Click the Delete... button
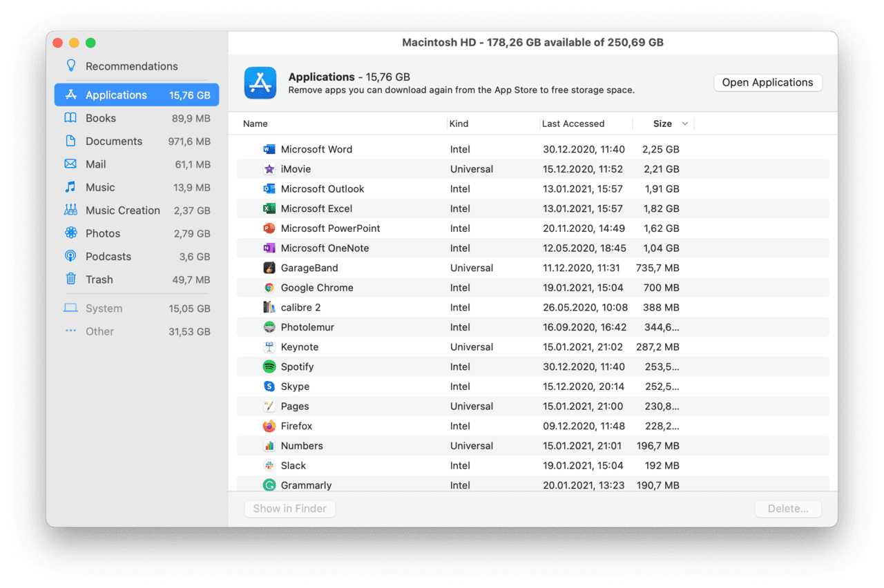Screen dimensions: 884x588 click(x=788, y=509)
